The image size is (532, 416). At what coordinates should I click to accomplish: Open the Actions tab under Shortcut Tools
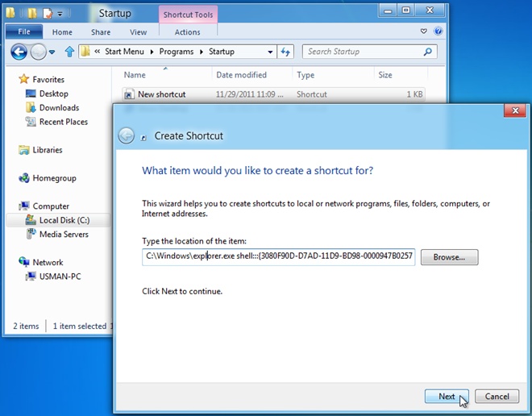click(187, 32)
